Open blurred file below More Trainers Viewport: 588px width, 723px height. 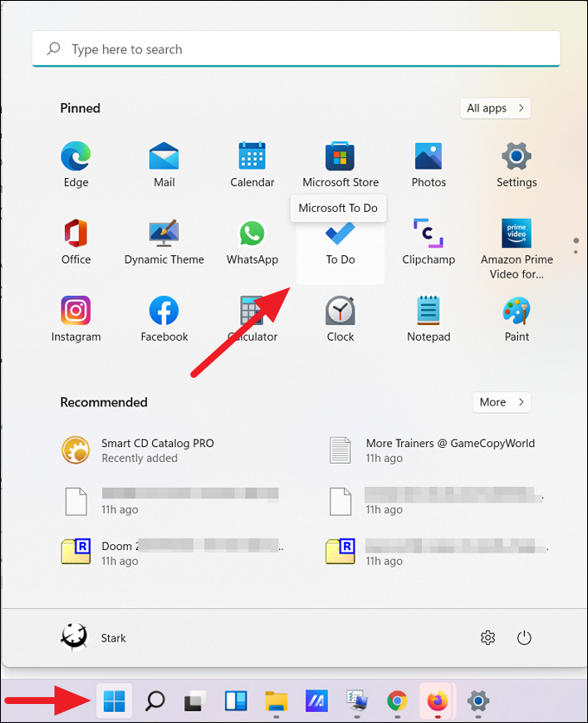438,502
